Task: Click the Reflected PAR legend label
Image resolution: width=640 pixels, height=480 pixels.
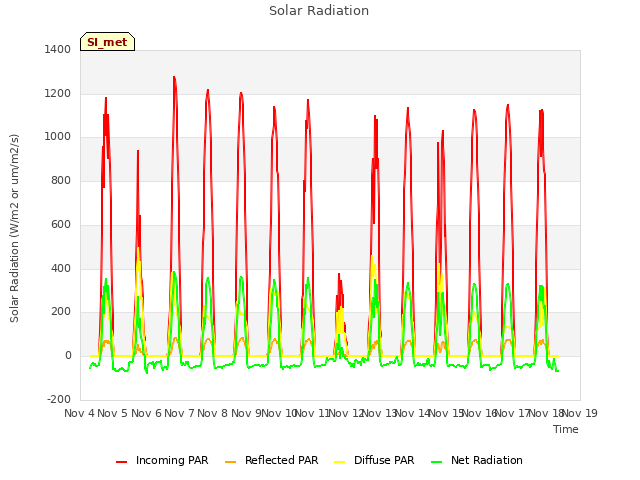Action: pyautogui.click(x=281, y=460)
